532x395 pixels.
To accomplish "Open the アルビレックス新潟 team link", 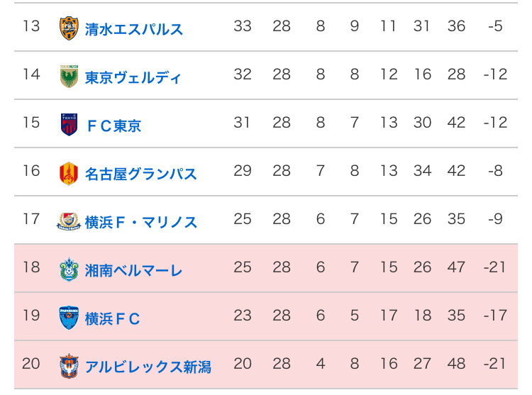I will tap(148, 367).
